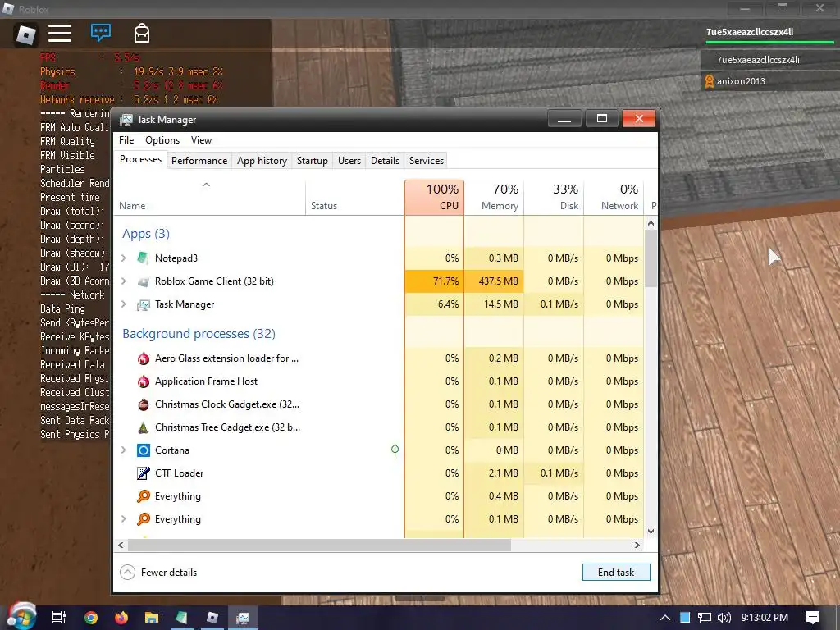
Task: Click the Roblox Game Client process icon
Action: pos(143,281)
